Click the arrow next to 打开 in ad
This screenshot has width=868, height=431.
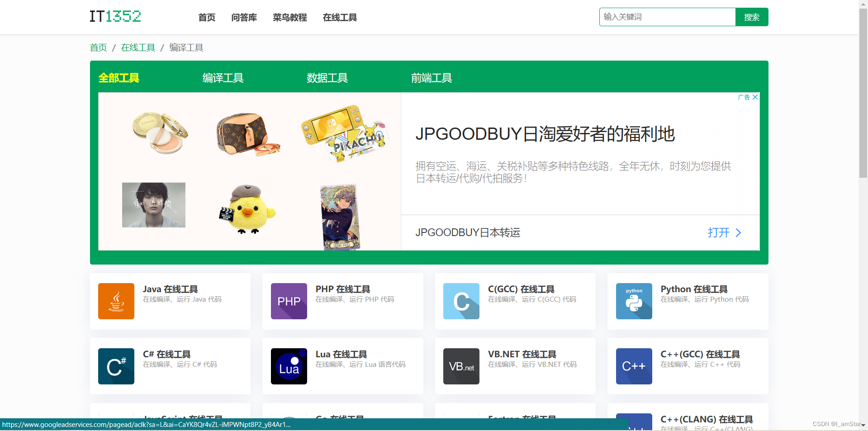[x=739, y=232]
